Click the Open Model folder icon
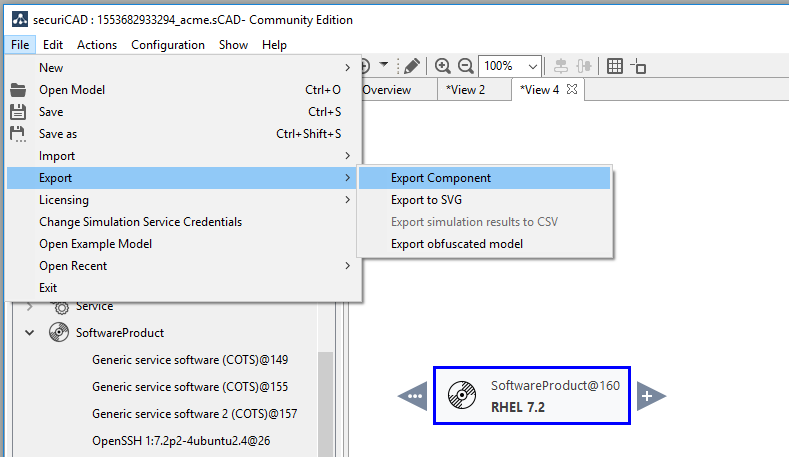The image size is (789, 457). pos(18,90)
